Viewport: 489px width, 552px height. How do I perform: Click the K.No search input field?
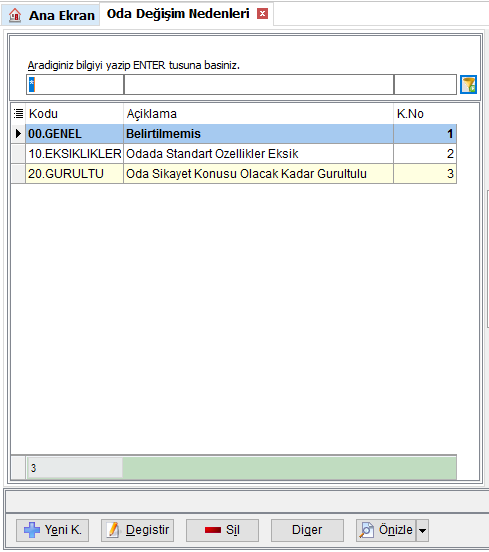[425, 84]
